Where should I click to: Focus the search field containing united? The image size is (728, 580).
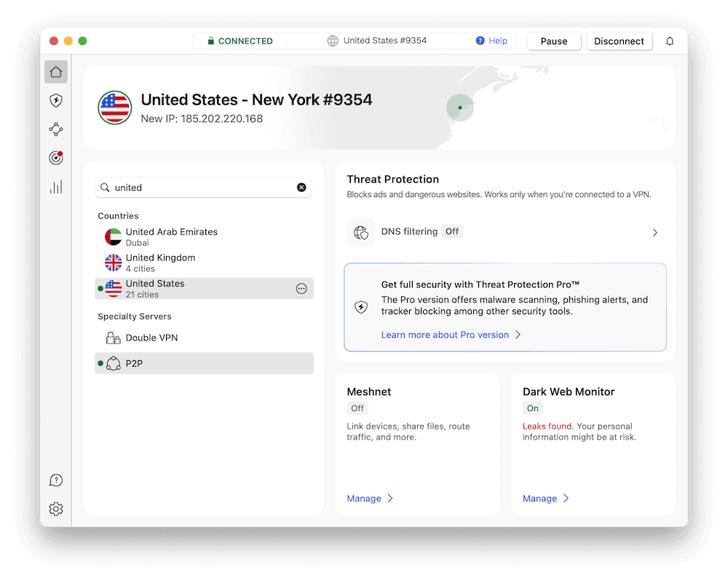pos(203,188)
